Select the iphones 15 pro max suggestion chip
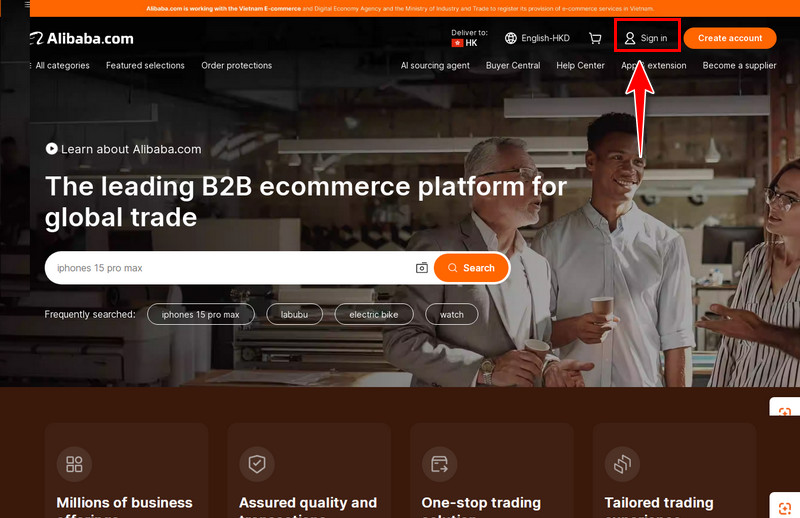This screenshot has width=800, height=518. (x=201, y=314)
